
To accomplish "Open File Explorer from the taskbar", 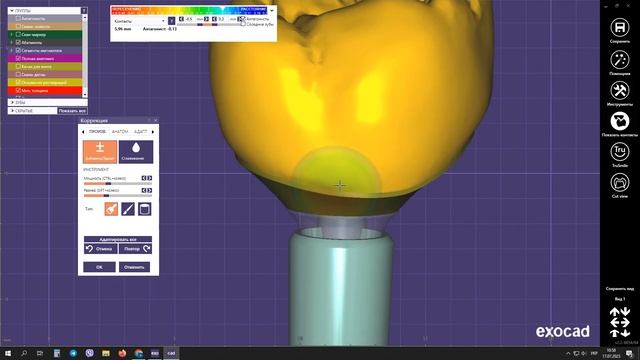I will pyautogui.click(x=106, y=353).
